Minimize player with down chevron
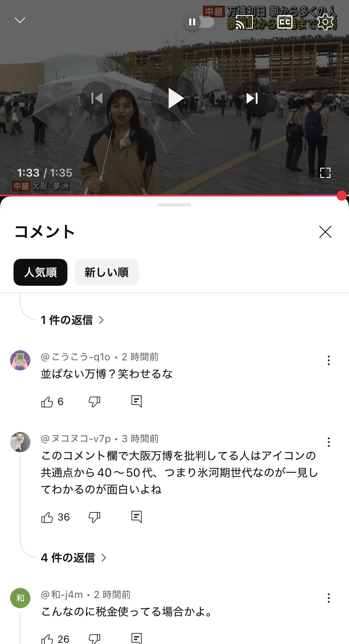 (x=20, y=21)
